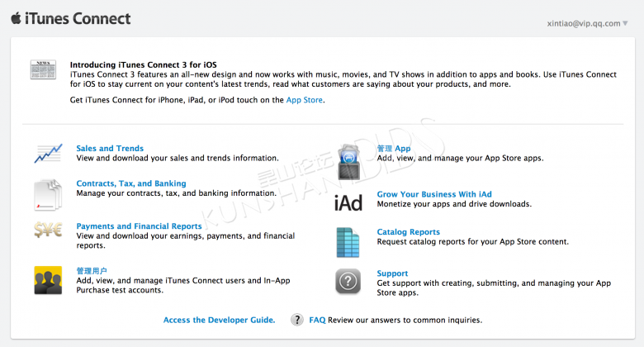The image size is (644, 347).
Task: Click the iAd logo icon
Action: click(348, 203)
